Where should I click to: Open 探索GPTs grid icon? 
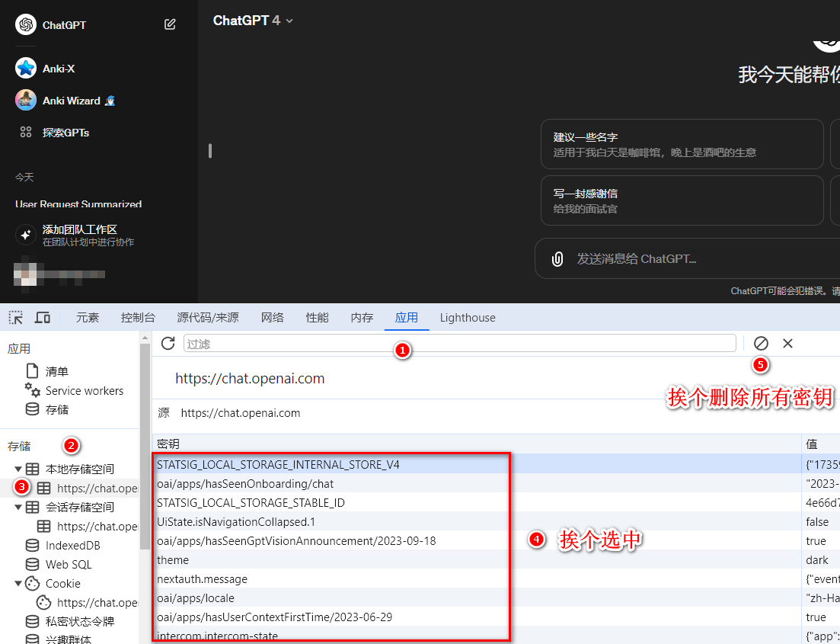coord(26,132)
